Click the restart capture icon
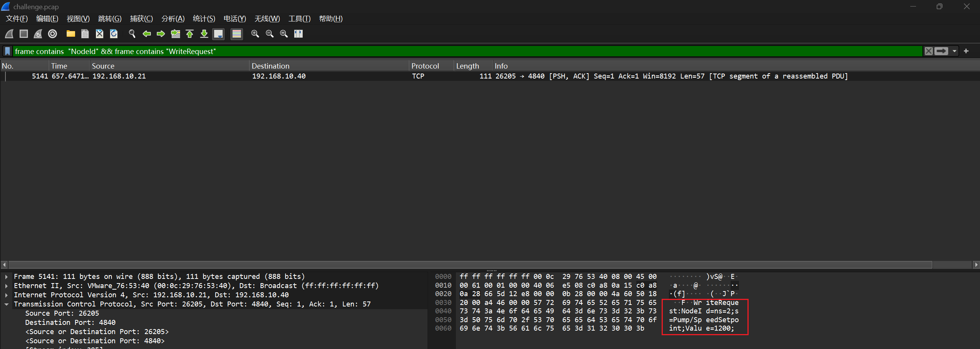Image resolution: width=980 pixels, height=349 pixels. pyautogui.click(x=38, y=34)
